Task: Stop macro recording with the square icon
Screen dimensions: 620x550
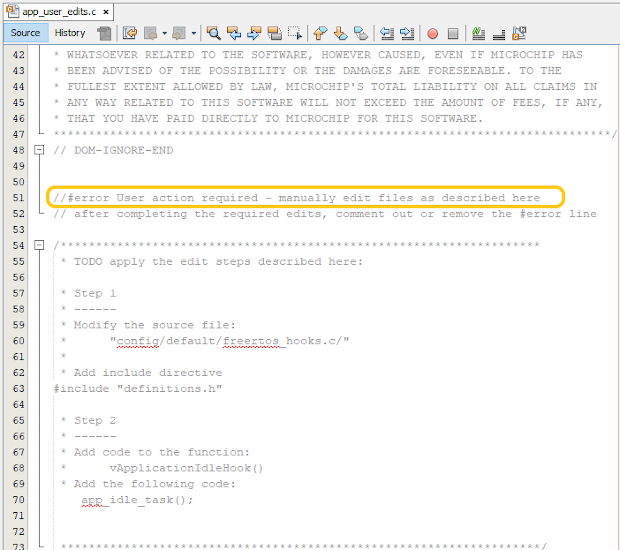Action: (453, 33)
